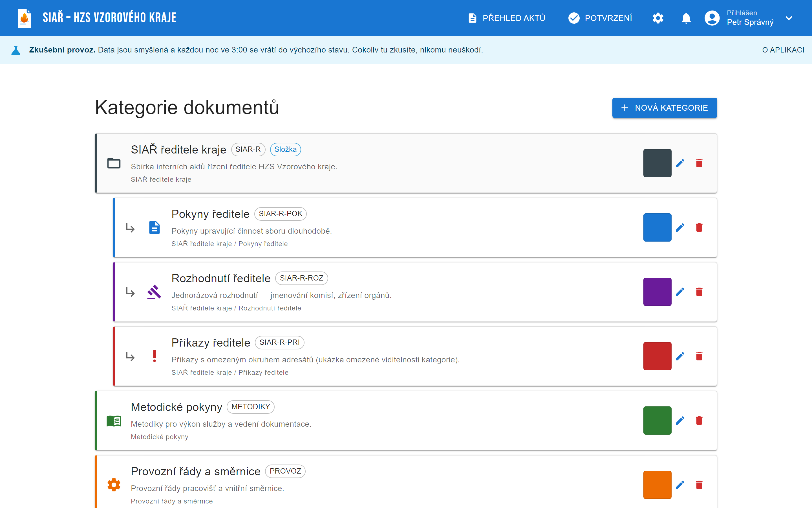Screen dimensions: 812x508
Task: Edit the Rozhodnutí ředitele category
Action: (x=680, y=292)
